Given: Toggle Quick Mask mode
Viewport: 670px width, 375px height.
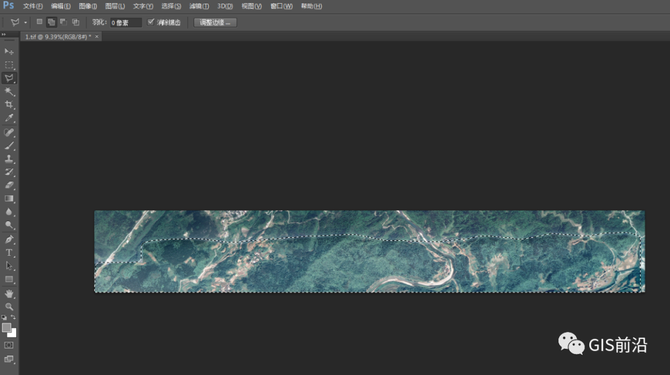Looking at the screenshot, I should [9, 345].
